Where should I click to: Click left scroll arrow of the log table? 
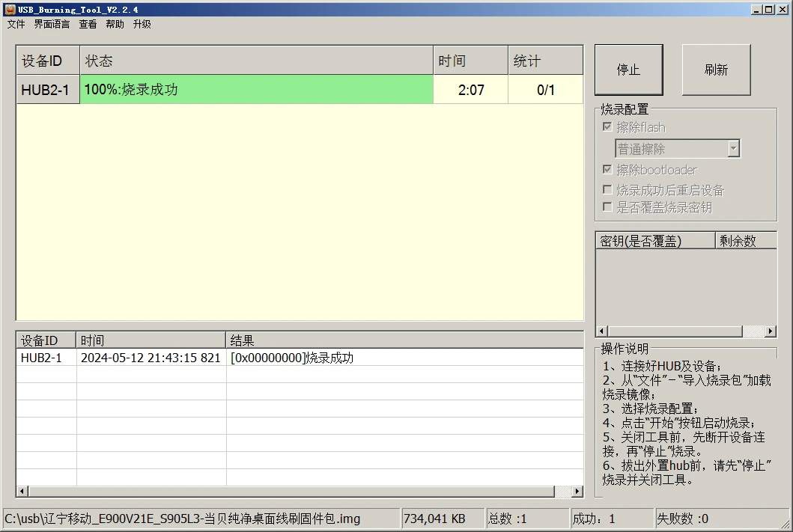pyautogui.click(x=22, y=492)
